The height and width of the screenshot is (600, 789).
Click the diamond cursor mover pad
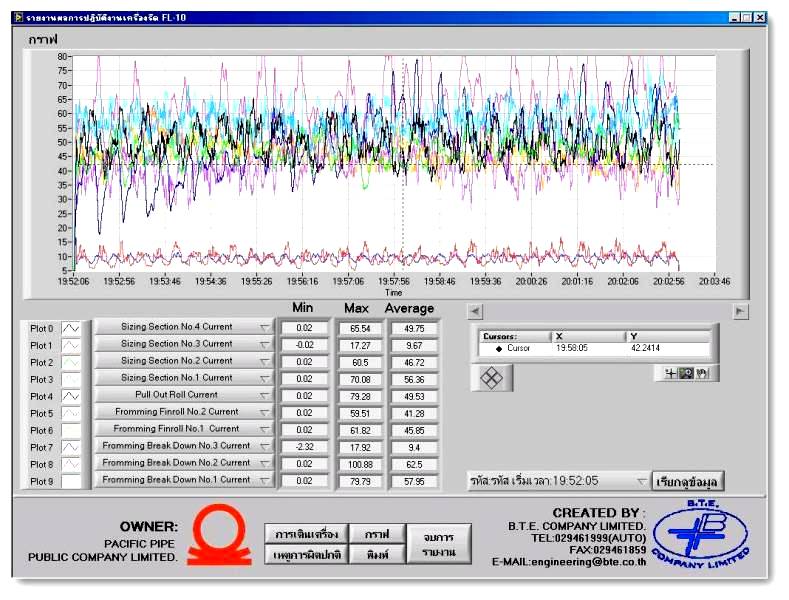(x=492, y=378)
